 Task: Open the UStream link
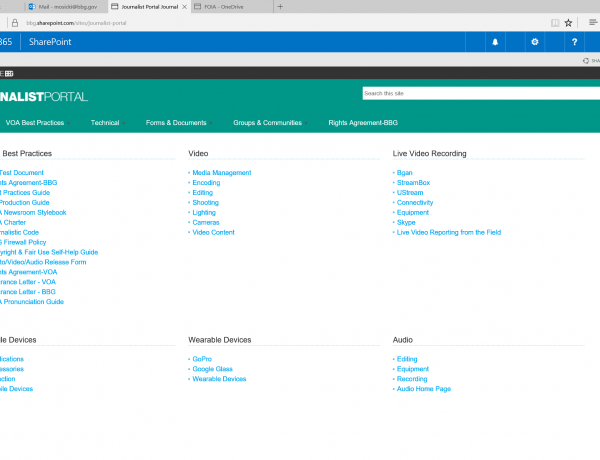[410, 192]
